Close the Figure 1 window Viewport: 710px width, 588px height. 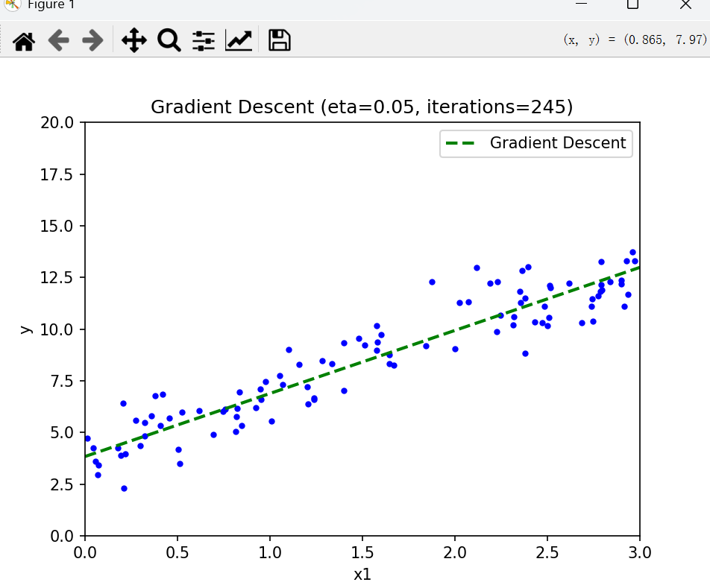pos(685,4)
